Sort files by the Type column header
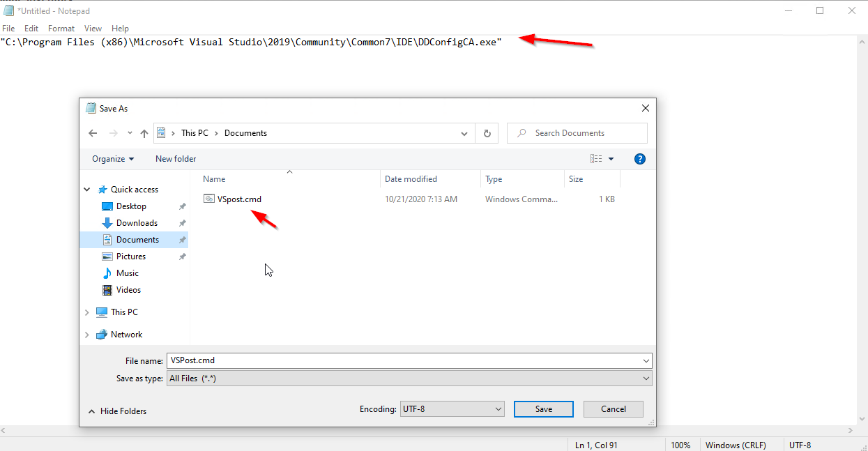868x451 pixels. pos(523,179)
